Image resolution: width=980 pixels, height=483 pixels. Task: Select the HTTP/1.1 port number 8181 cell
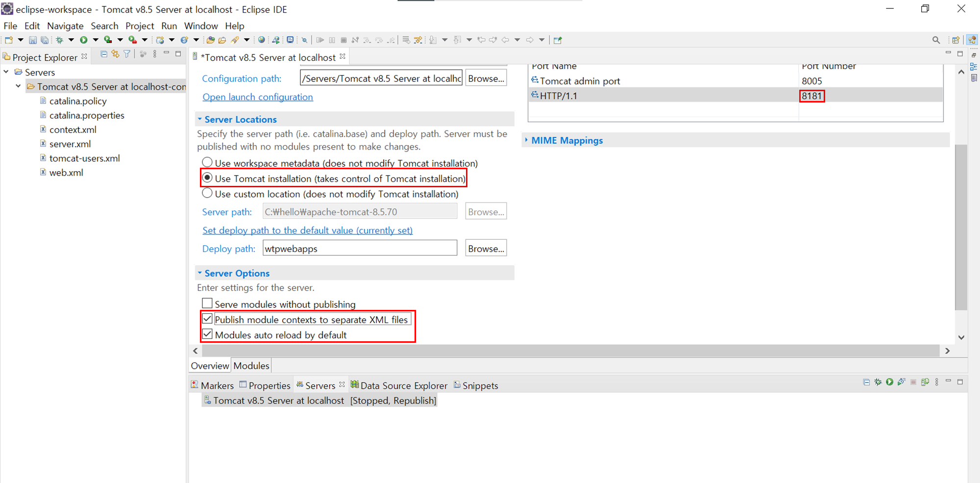tap(812, 96)
